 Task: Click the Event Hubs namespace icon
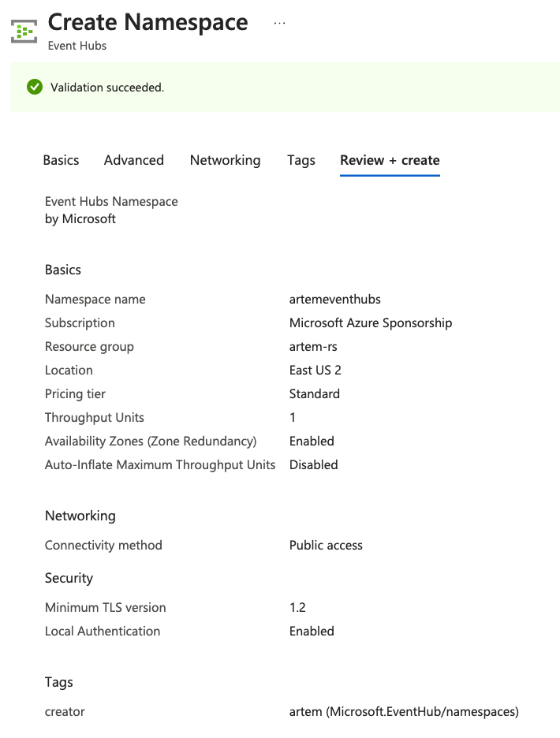pyautogui.click(x=25, y=31)
